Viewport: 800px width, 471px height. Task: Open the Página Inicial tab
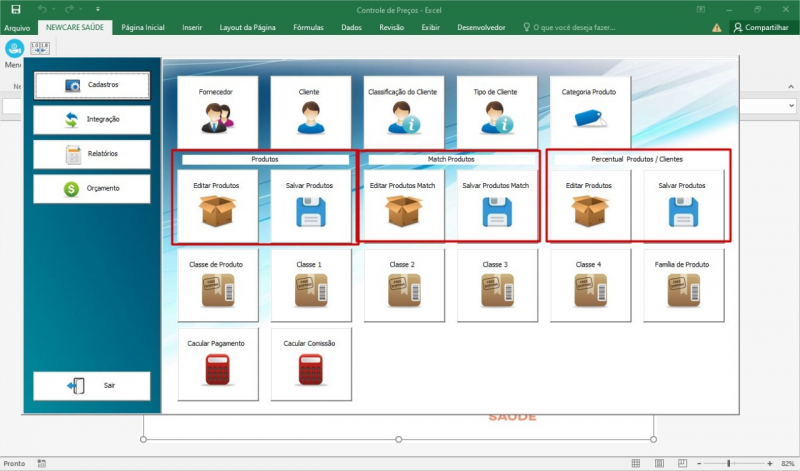(x=142, y=28)
